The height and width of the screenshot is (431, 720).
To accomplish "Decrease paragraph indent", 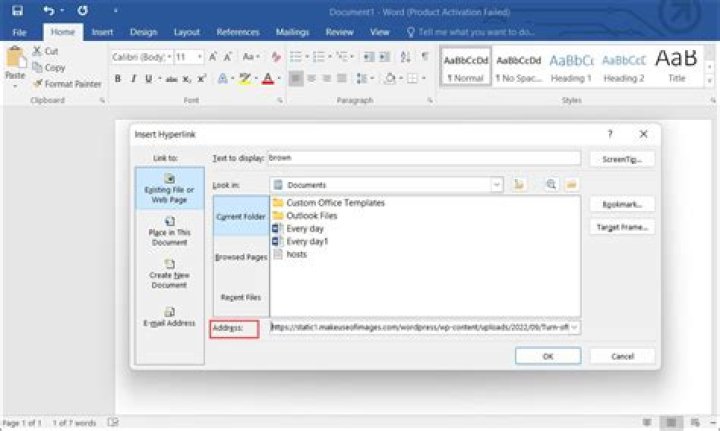I will 368,57.
